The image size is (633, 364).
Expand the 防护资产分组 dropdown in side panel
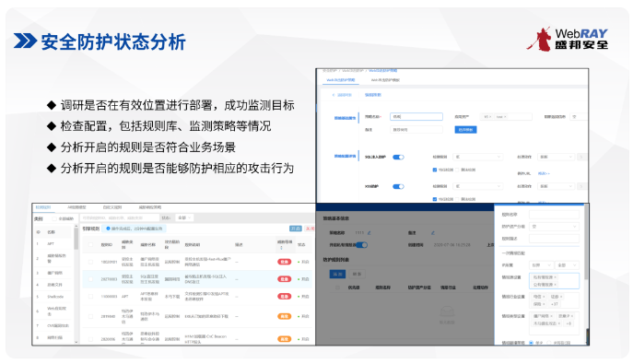(554, 227)
